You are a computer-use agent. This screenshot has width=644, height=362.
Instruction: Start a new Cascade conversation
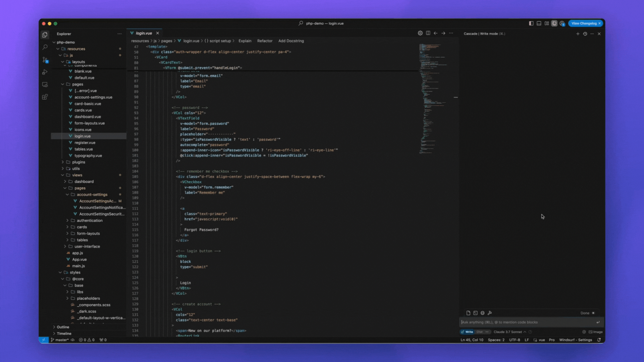578,34
